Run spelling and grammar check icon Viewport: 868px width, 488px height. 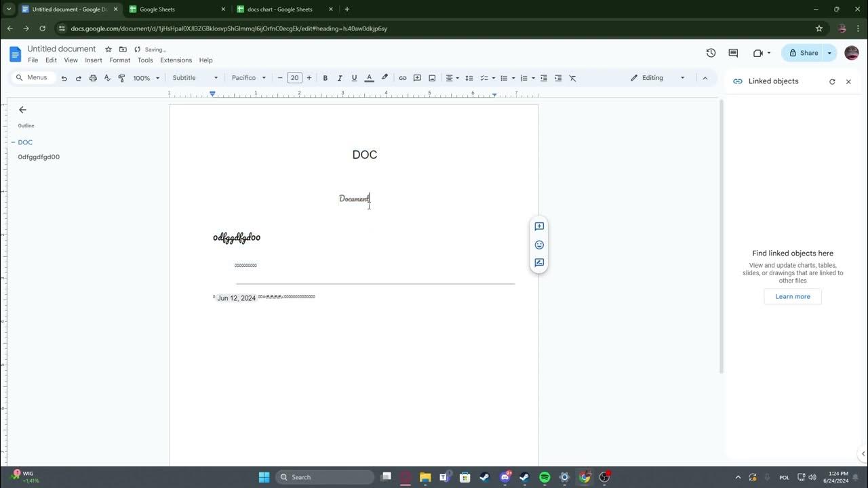pos(107,78)
